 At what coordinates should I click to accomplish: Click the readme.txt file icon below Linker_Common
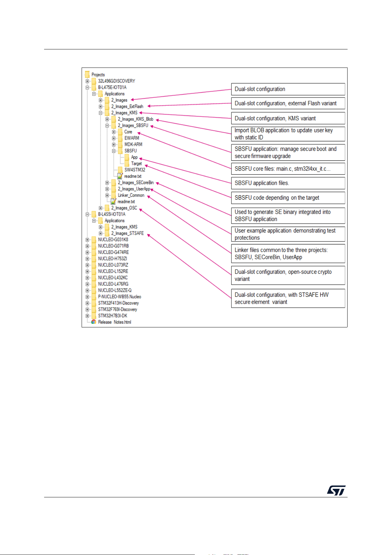pos(114,202)
